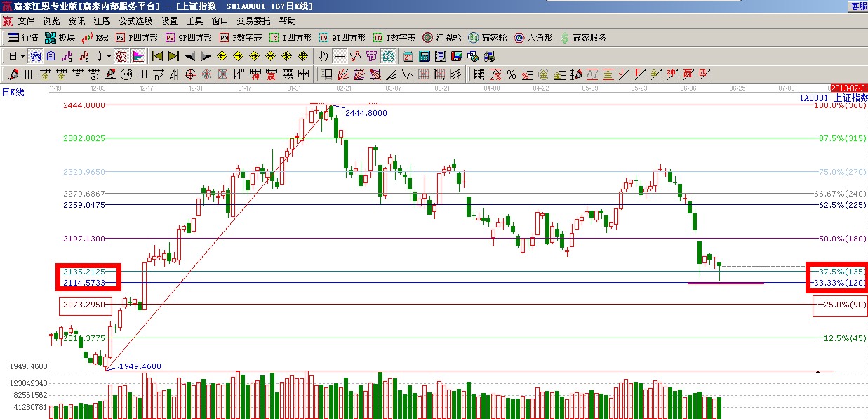868x419 pixels.
Task: Toggle the crosshair cursor button
Action: (340, 56)
